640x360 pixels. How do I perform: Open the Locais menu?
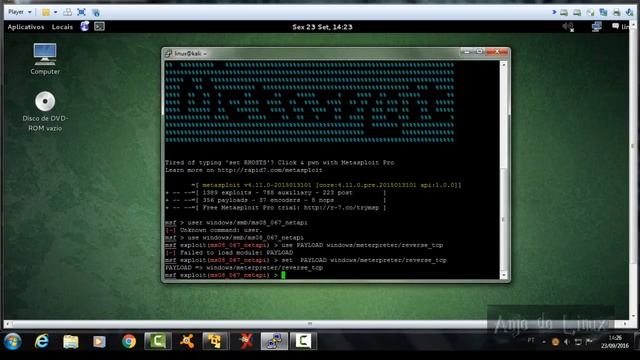point(62,27)
